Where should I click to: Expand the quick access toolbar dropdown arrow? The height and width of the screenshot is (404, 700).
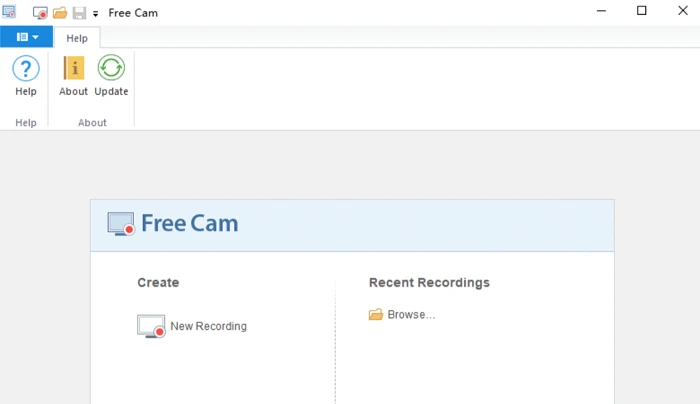[x=96, y=14]
